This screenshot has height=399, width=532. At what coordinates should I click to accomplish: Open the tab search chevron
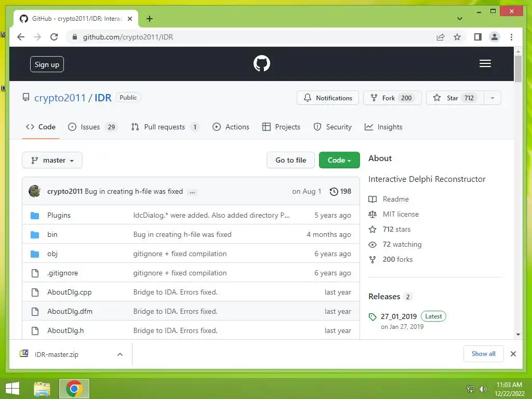pos(459,19)
